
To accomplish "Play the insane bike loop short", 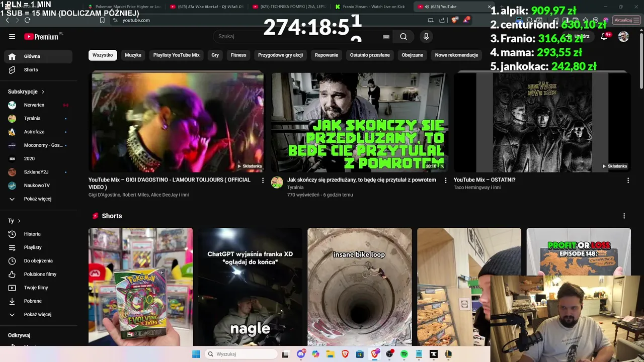I will [x=359, y=287].
